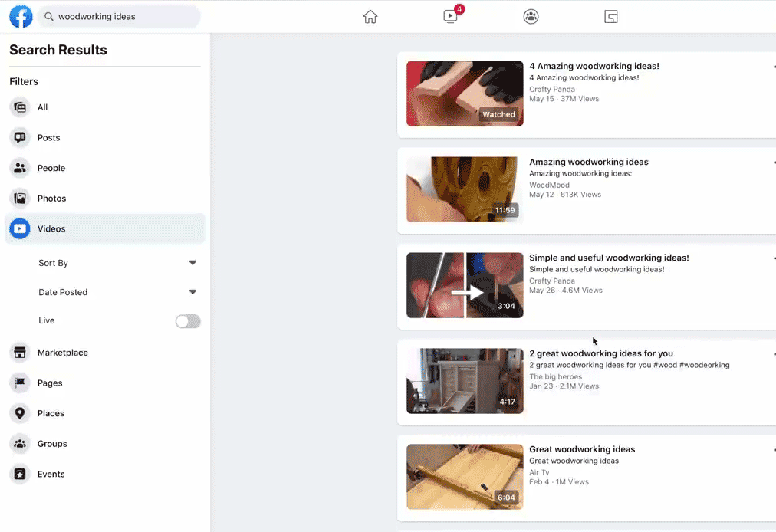Click the woodworking ideas search field
This screenshot has width=776, height=532.
point(120,16)
